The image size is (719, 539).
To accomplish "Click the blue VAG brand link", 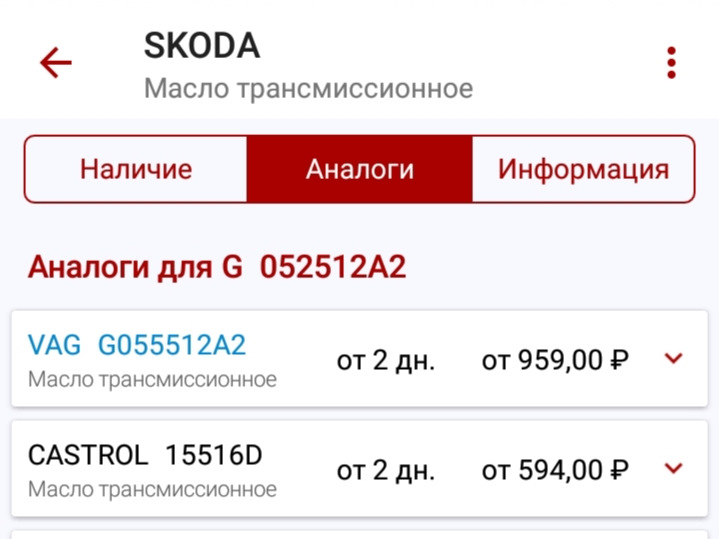I will 54,345.
